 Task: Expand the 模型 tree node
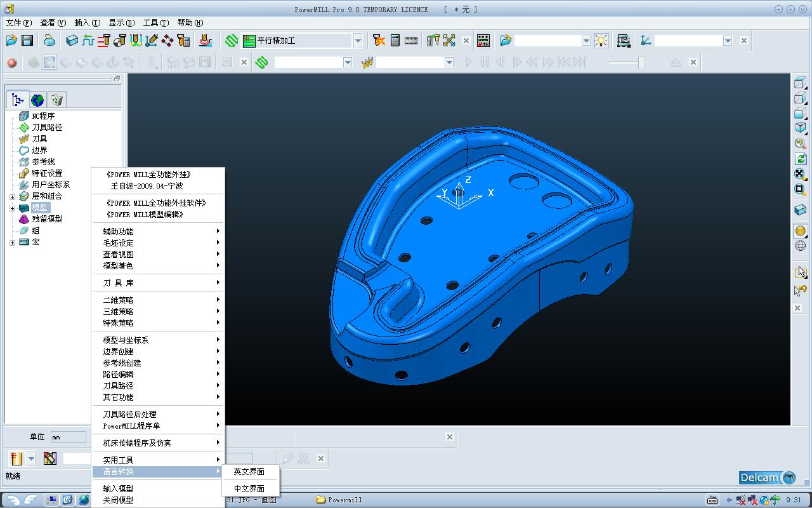pos(12,208)
